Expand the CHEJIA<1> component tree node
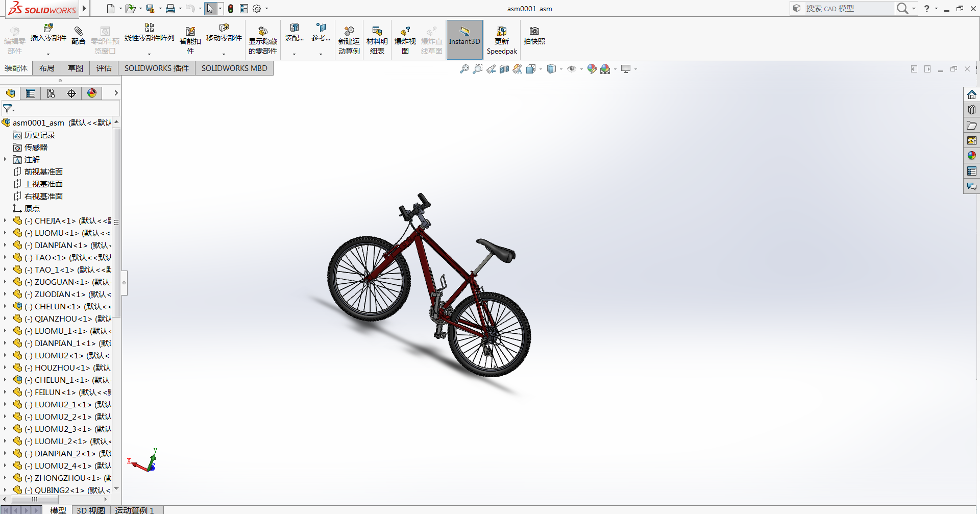Image resolution: width=980 pixels, height=514 pixels. tap(4, 221)
